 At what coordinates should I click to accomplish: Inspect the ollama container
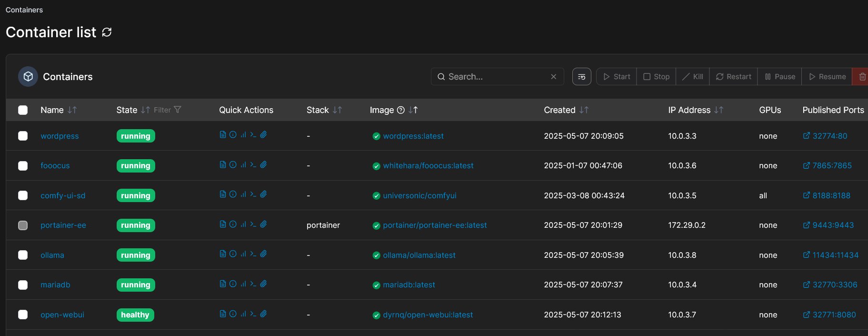pyautogui.click(x=233, y=254)
